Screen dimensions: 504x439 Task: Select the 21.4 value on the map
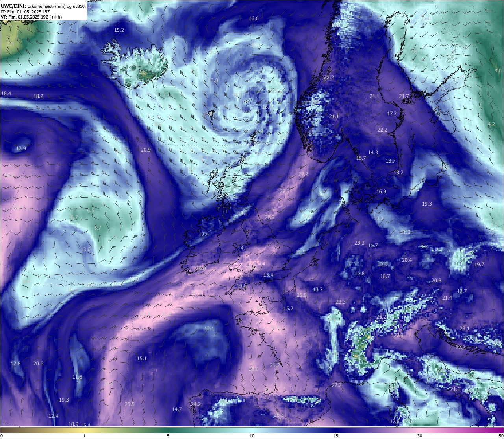447,298
